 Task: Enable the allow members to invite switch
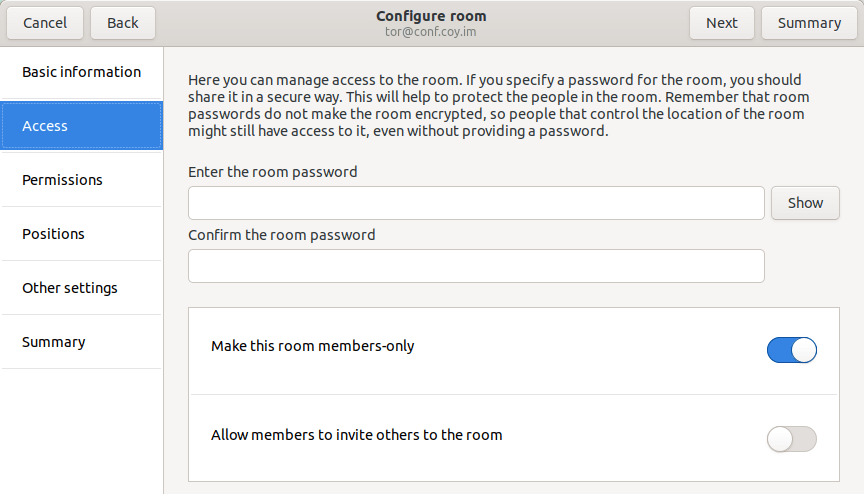coord(791,439)
